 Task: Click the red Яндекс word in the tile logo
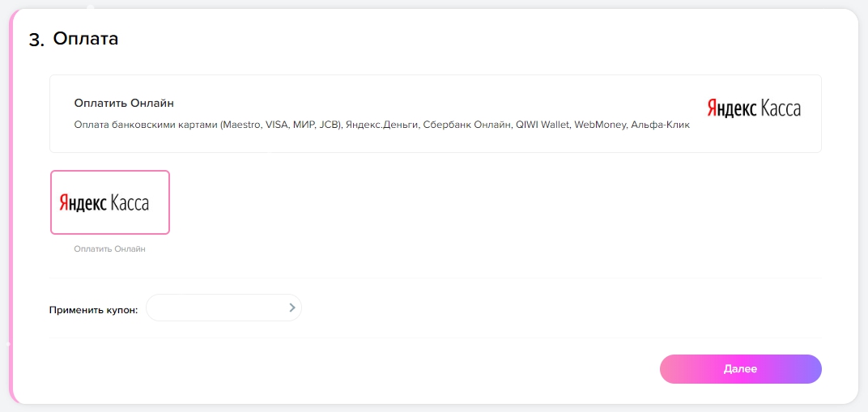[83, 202]
